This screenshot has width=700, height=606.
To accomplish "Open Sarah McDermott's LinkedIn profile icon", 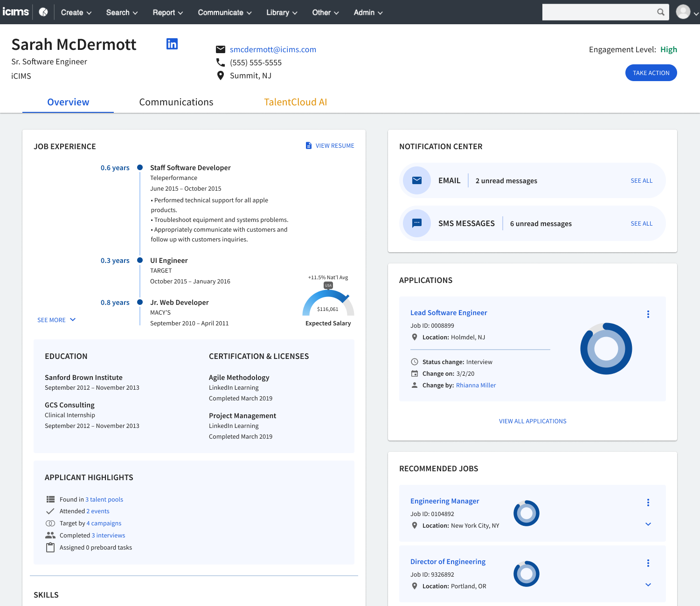I will pyautogui.click(x=172, y=44).
